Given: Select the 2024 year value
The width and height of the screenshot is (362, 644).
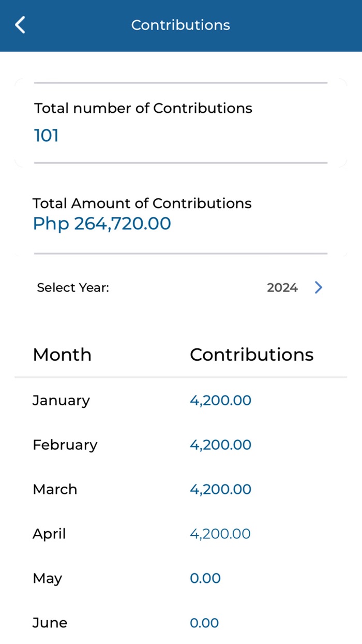Looking at the screenshot, I should (x=282, y=288).
